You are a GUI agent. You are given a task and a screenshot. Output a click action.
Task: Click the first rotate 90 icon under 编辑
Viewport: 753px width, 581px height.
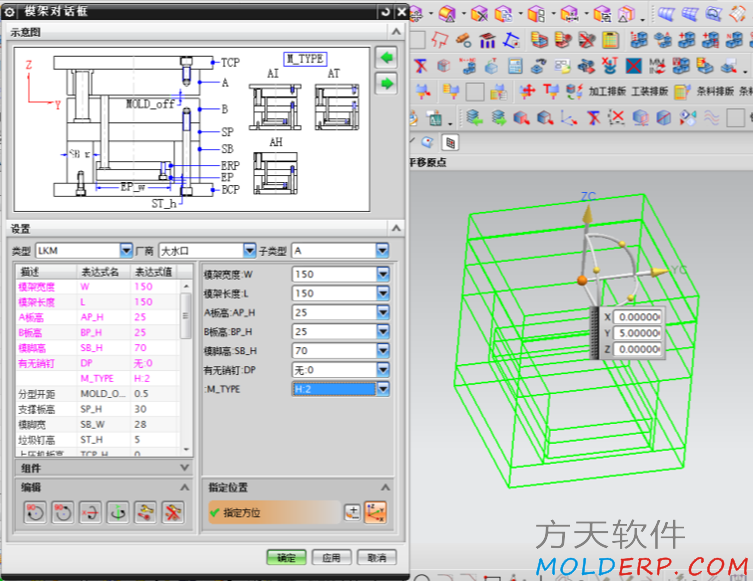click(35, 512)
